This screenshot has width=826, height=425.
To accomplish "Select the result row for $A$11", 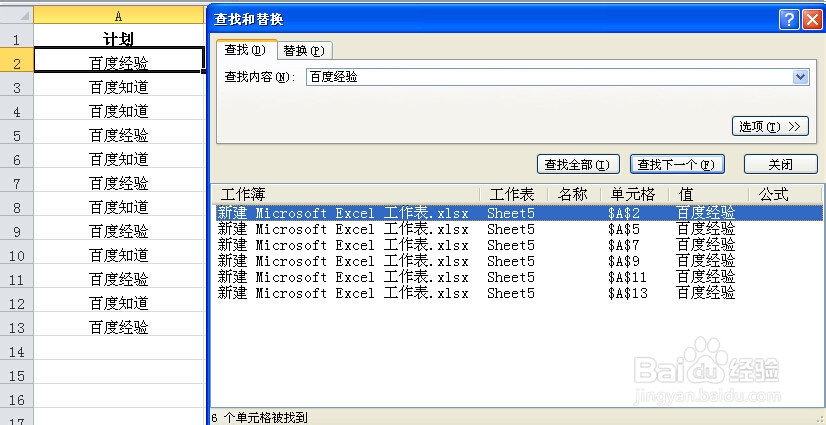I will [x=518, y=277].
